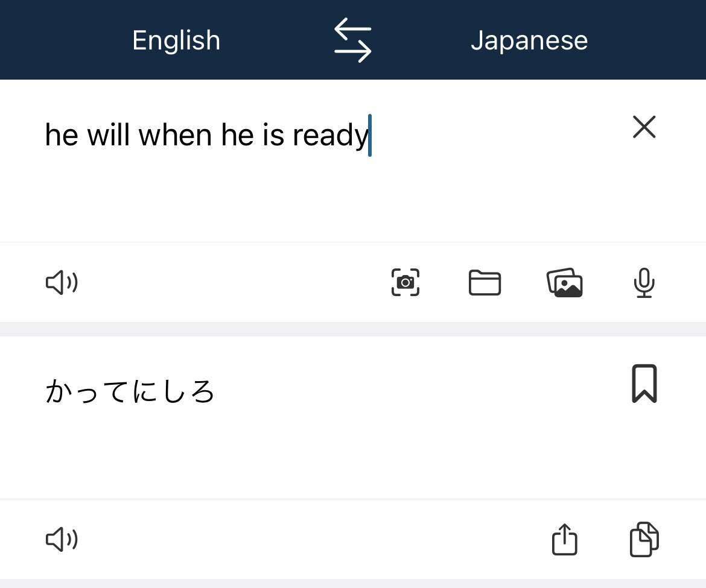Tap the translated text かってにしろ

[x=130, y=391]
